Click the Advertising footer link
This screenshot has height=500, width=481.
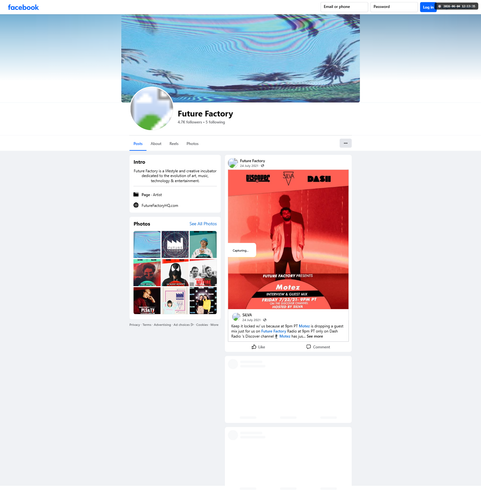pyautogui.click(x=162, y=325)
